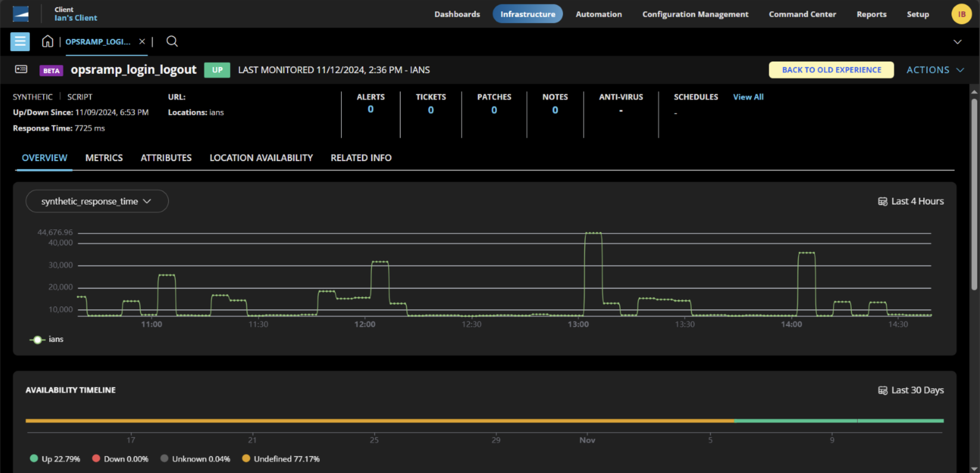Click Up/Down Since 11/09/2024 text

pos(81,112)
